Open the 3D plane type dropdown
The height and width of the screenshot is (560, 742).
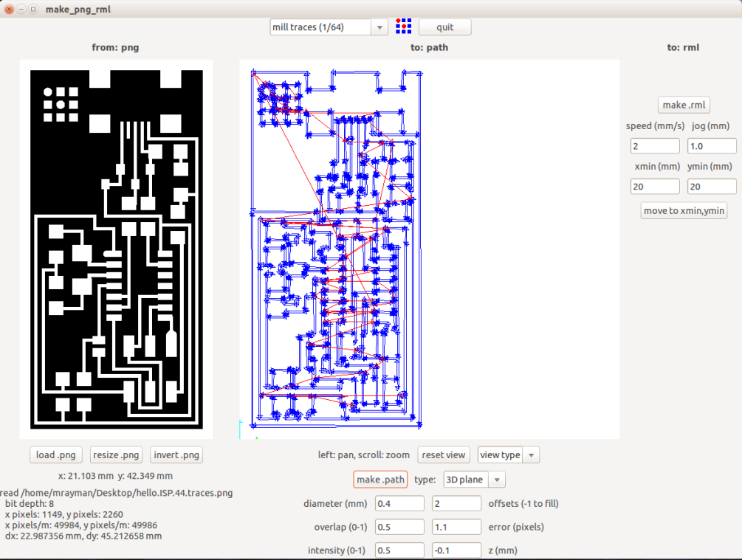[x=474, y=480]
